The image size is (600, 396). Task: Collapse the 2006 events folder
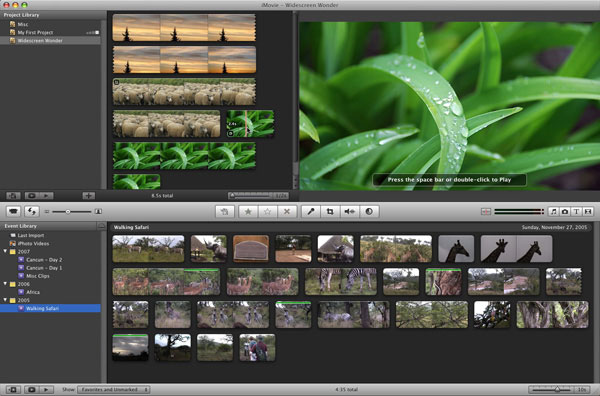click(x=5, y=284)
